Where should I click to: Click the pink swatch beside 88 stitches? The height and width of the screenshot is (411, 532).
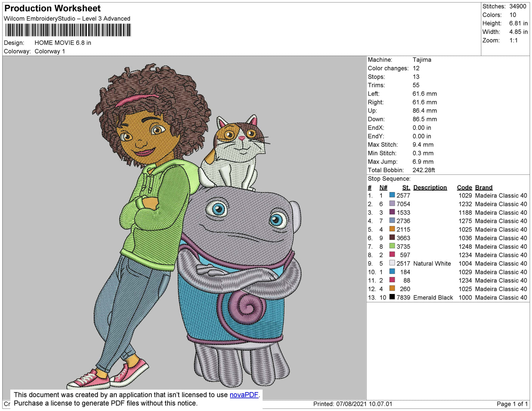[x=392, y=280]
